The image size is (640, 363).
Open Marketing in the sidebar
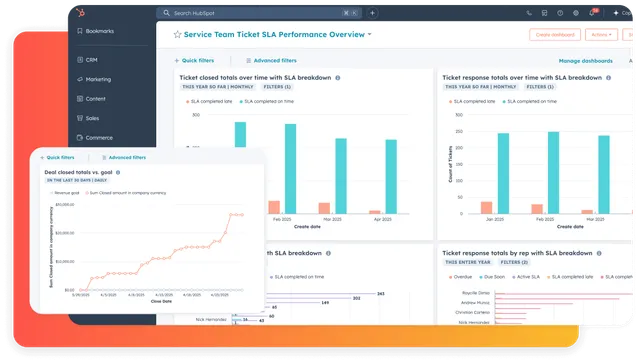pos(94,79)
